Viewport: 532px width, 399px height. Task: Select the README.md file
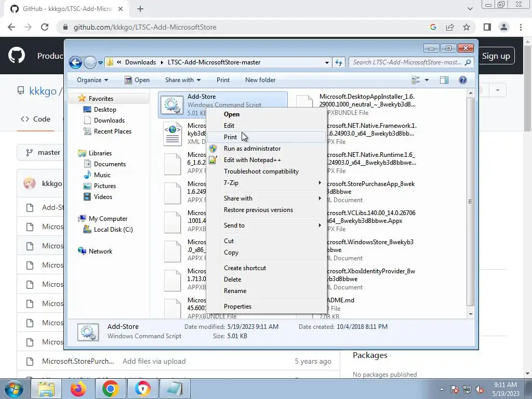340,300
